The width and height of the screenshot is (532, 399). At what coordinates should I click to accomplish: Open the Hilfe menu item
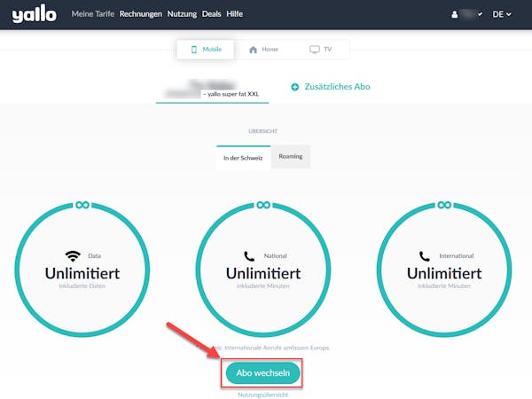[x=234, y=14]
